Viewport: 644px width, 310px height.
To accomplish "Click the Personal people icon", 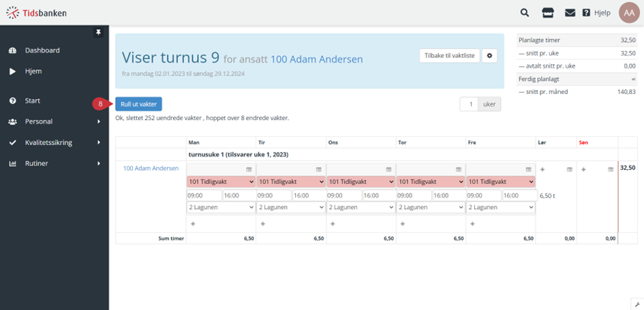I will coord(12,121).
